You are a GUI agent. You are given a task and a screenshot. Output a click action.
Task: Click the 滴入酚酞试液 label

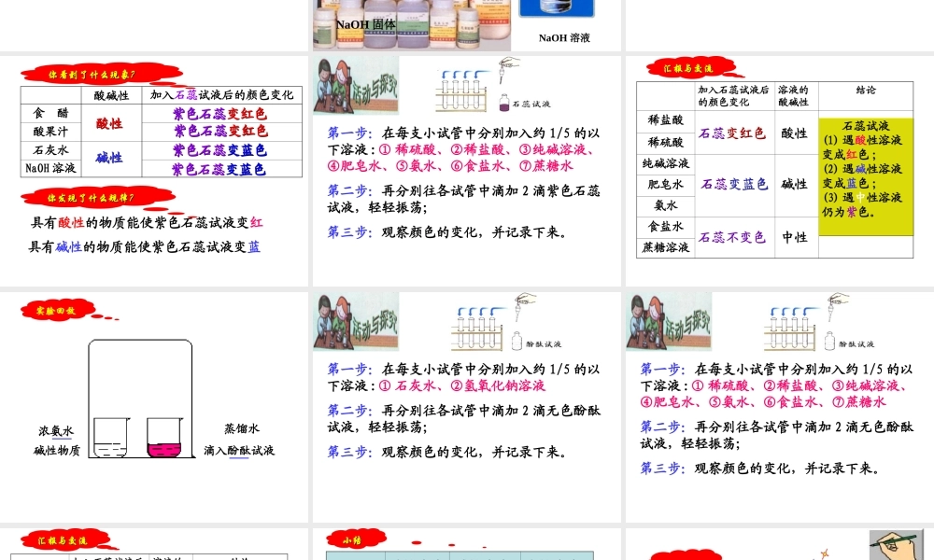point(239,451)
